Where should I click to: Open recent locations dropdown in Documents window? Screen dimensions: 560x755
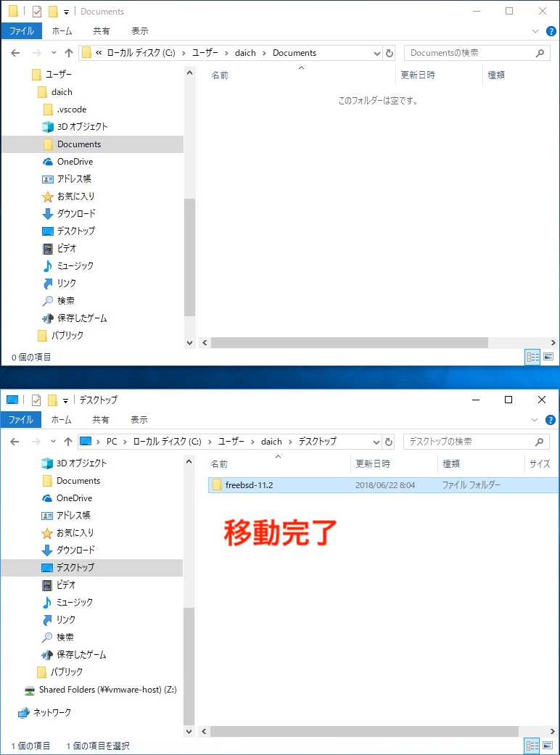[54, 53]
